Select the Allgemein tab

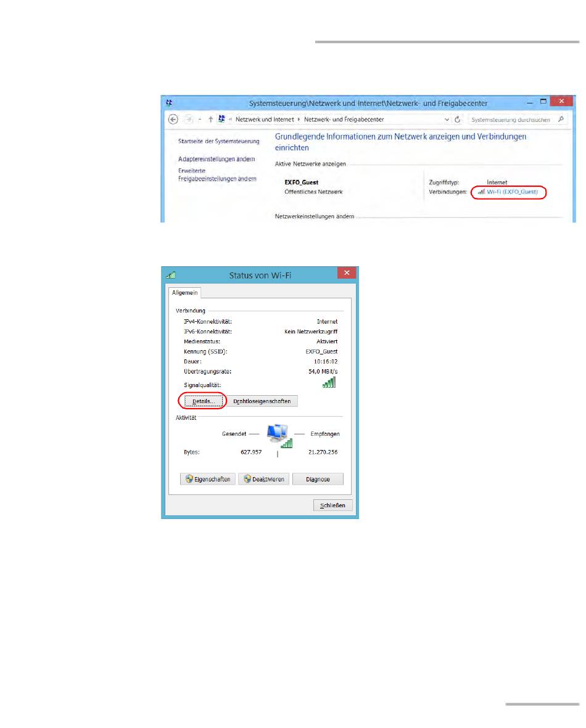pos(183,293)
